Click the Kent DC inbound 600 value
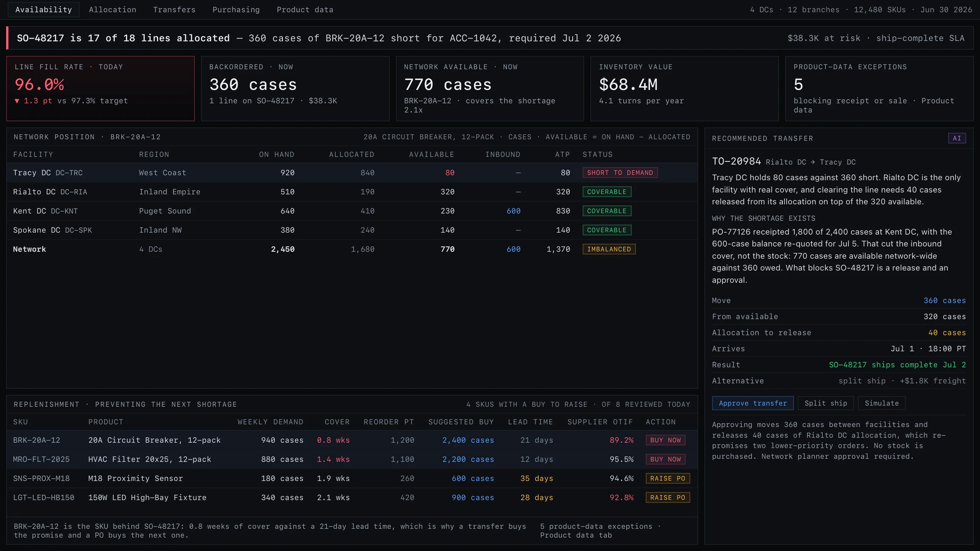Image resolution: width=980 pixels, height=551 pixels. [x=513, y=211]
